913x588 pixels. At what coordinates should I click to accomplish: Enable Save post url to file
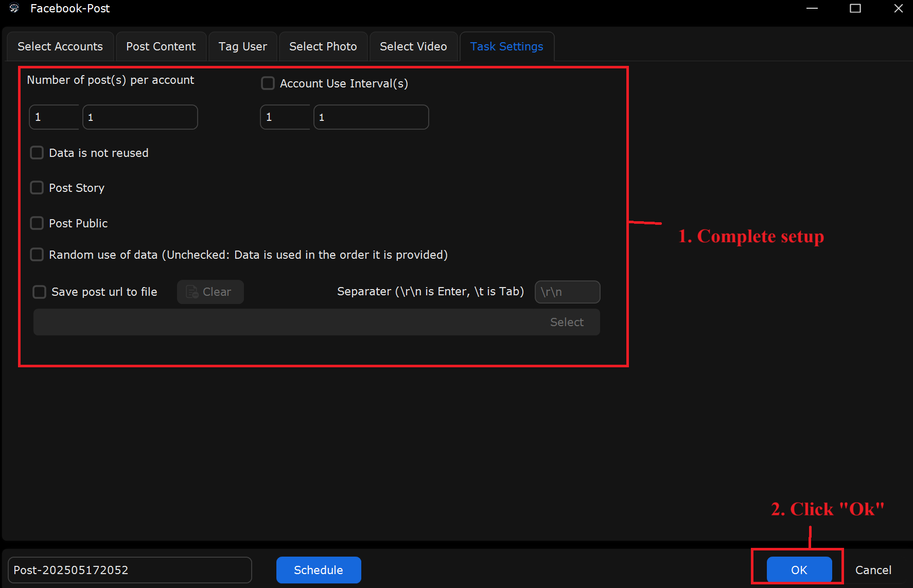tap(39, 292)
